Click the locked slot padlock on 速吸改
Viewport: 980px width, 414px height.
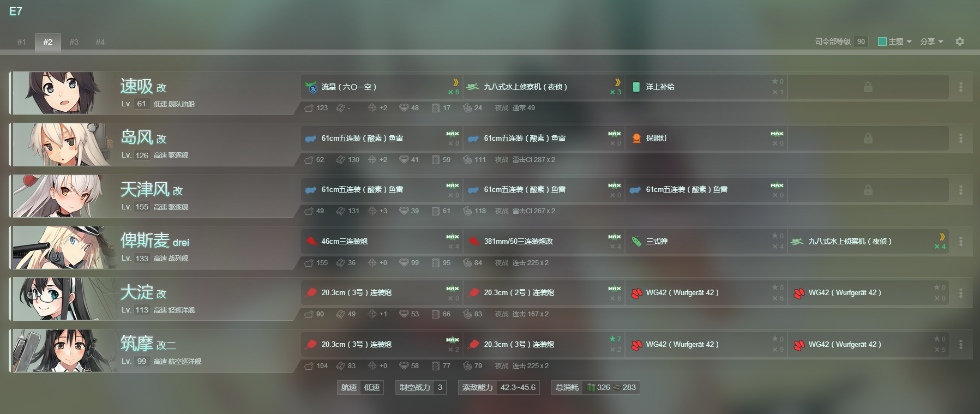[868, 87]
